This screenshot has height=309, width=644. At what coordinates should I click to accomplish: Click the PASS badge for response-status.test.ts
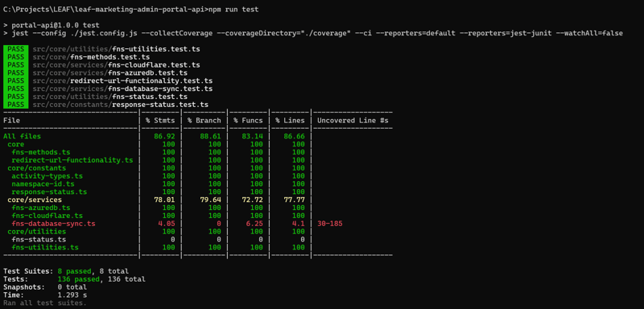[x=16, y=105]
